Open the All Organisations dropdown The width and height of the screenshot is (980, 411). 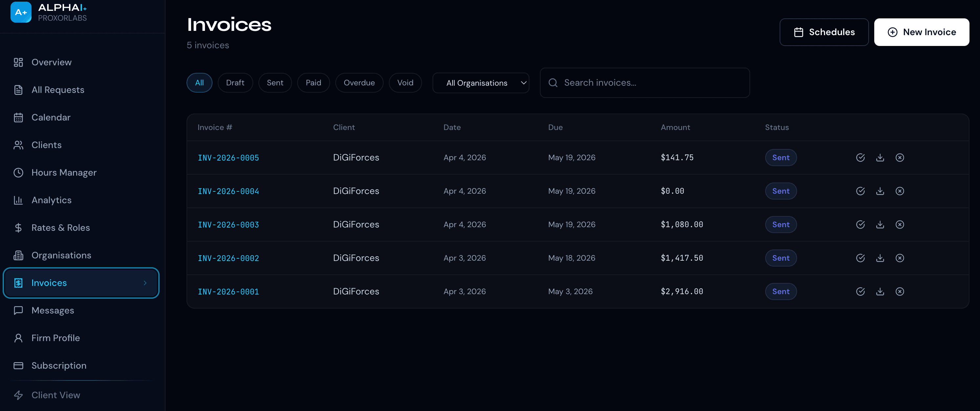pyautogui.click(x=480, y=83)
